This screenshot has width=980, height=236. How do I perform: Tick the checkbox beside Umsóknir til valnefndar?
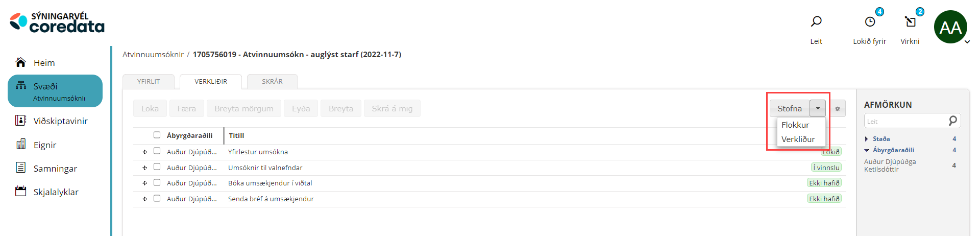157,167
